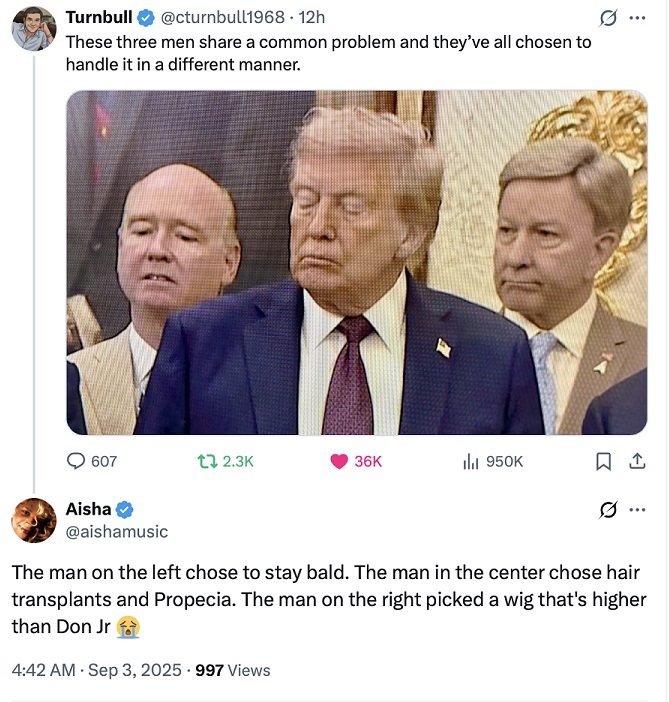Toggle the bookmark icon on Turnbull's post
The image size is (669, 702).
pos(603,461)
